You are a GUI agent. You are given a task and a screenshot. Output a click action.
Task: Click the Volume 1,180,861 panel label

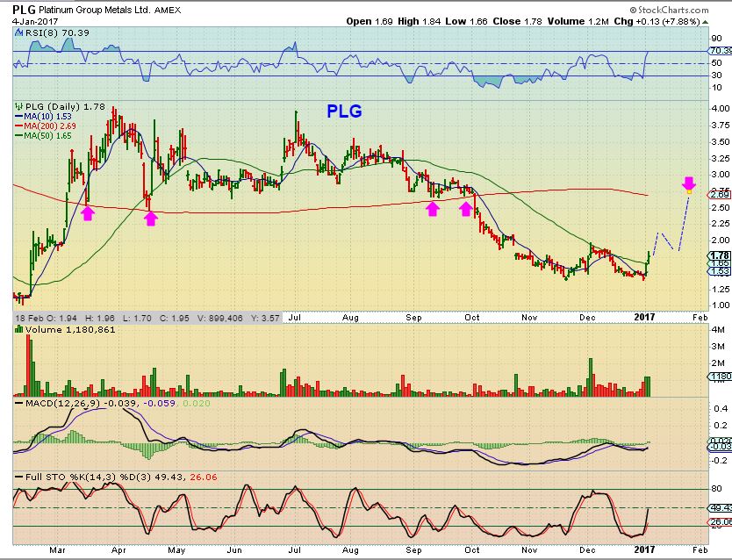pyautogui.click(x=70, y=329)
